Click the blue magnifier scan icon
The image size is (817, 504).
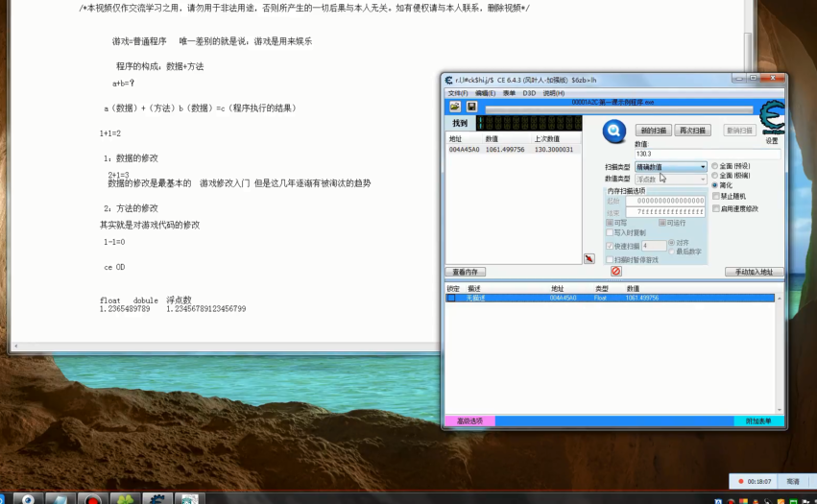pyautogui.click(x=614, y=130)
